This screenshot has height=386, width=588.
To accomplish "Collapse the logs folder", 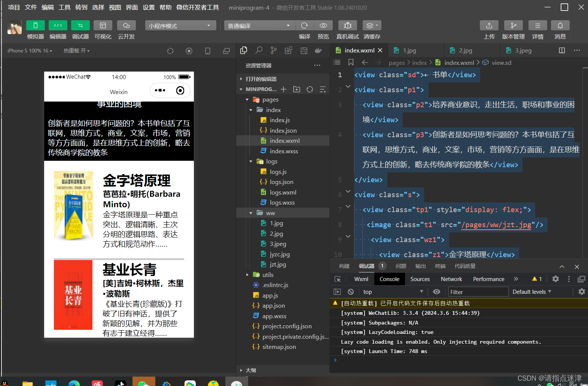I will 251,162.
